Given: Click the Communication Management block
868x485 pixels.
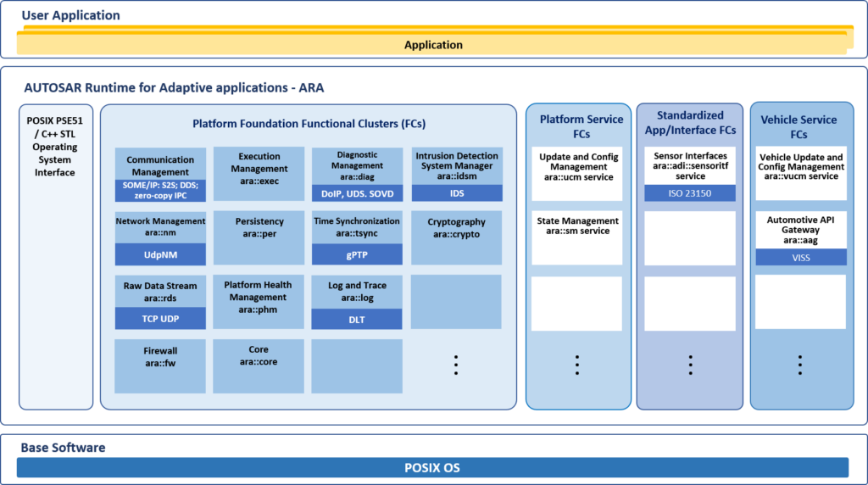Looking at the screenshot, I should [160, 165].
